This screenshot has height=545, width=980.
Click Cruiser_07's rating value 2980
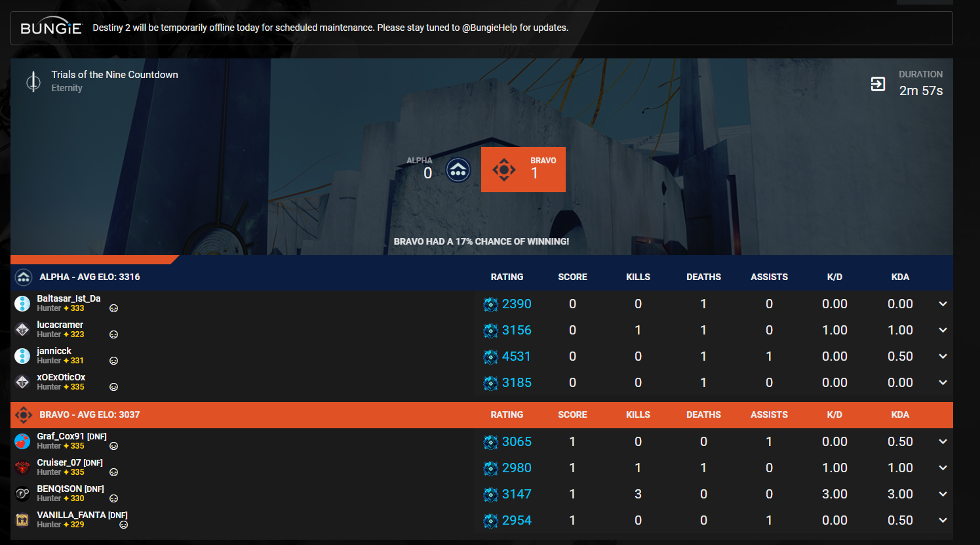coord(517,468)
